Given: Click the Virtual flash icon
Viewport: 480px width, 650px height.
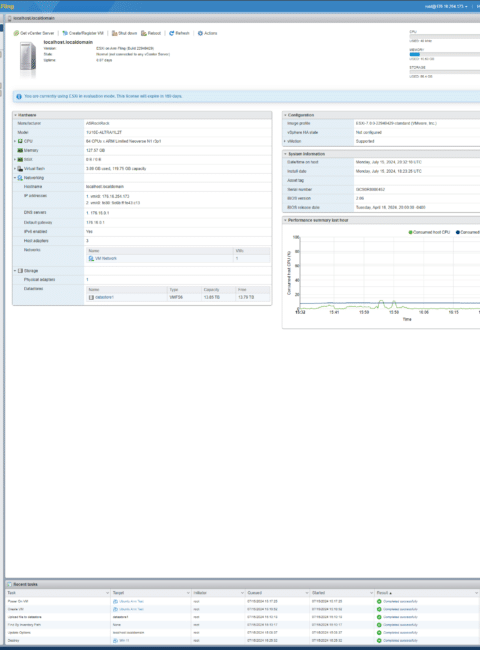Looking at the screenshot, I should coord(20,169).
